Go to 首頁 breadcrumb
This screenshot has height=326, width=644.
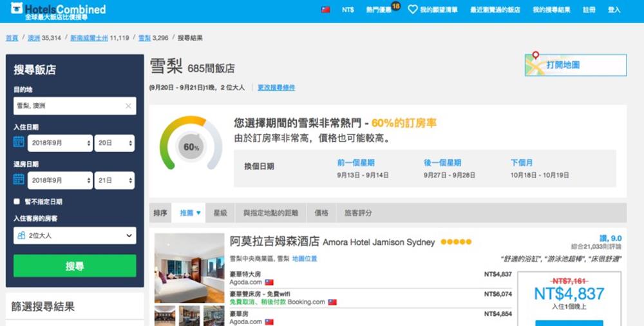(x=12, y=38)
